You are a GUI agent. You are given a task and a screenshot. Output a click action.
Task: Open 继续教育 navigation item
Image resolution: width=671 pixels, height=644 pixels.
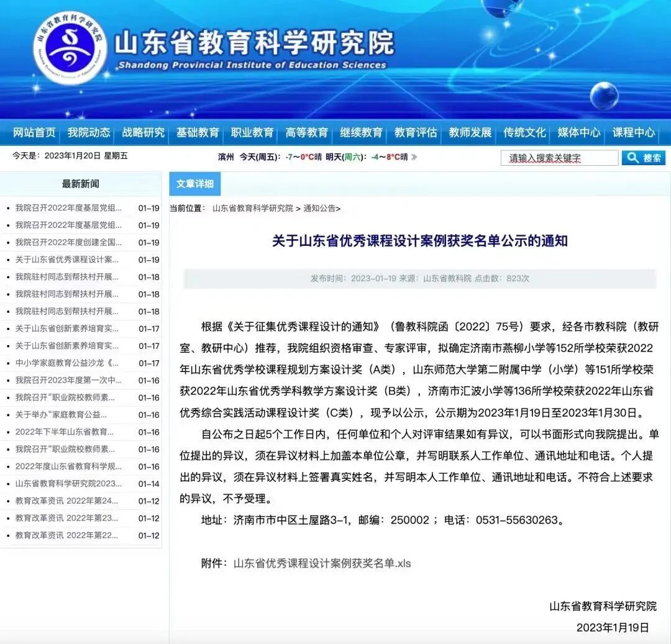click(361, 132)
